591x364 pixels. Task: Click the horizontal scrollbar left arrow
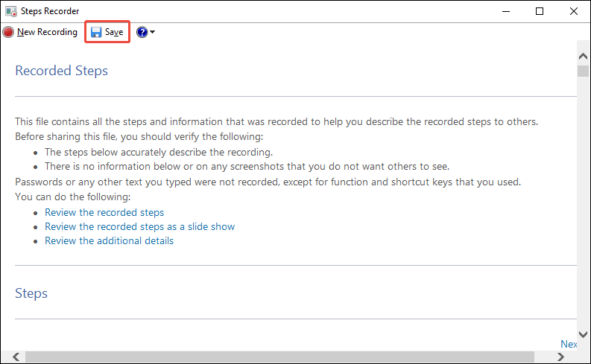pyautogui.click(x=16, y=357)
